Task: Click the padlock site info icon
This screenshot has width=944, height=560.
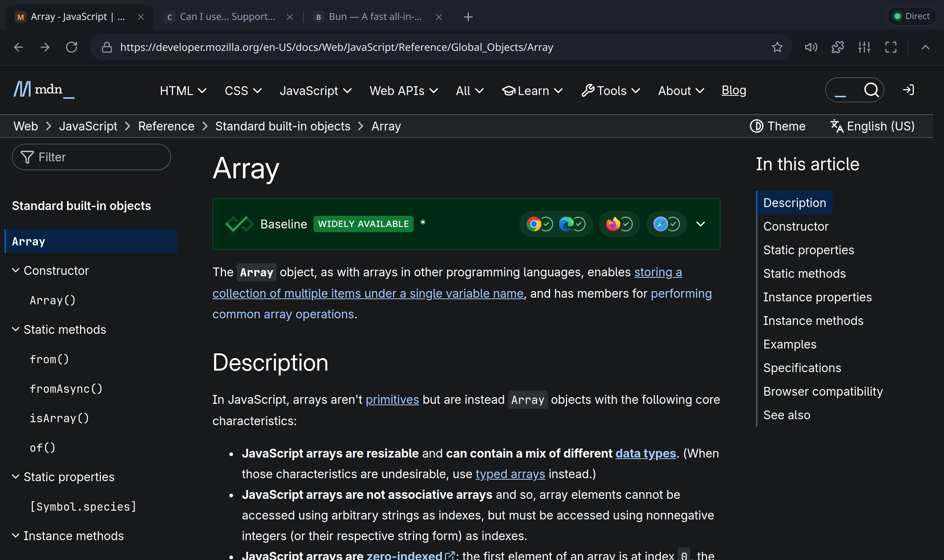Action: point(107,47)
